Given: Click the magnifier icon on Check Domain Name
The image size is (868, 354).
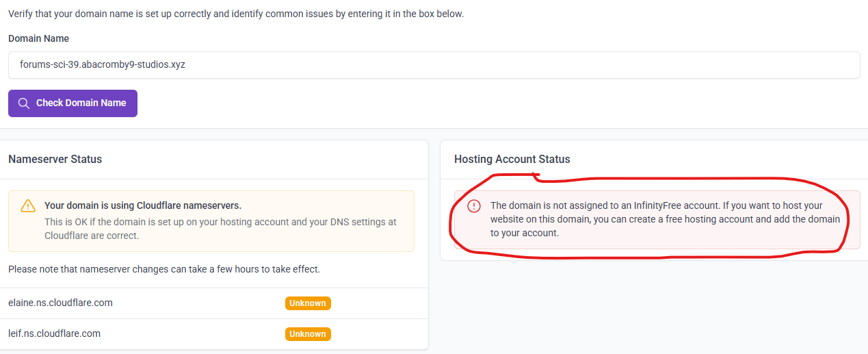Looking at the screenshot, I should 24,103.
